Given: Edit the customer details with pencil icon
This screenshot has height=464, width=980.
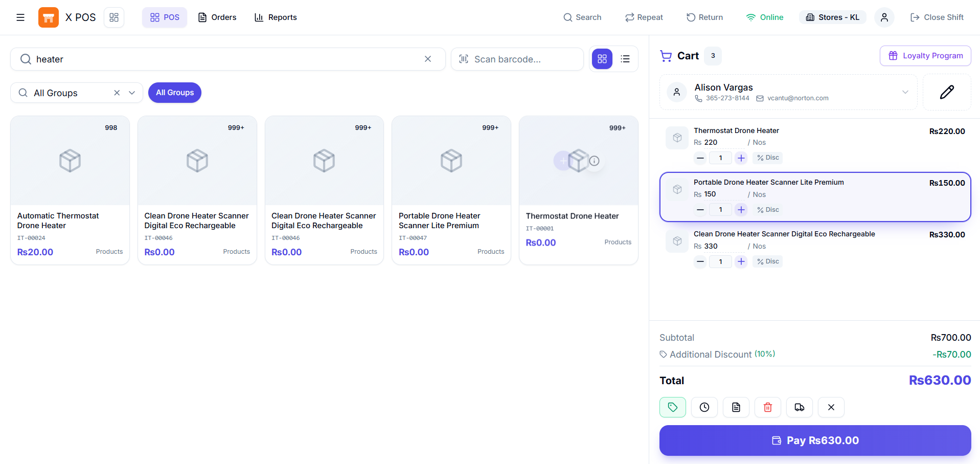Looking at the screenshot, I should click(x=947, y=92).
